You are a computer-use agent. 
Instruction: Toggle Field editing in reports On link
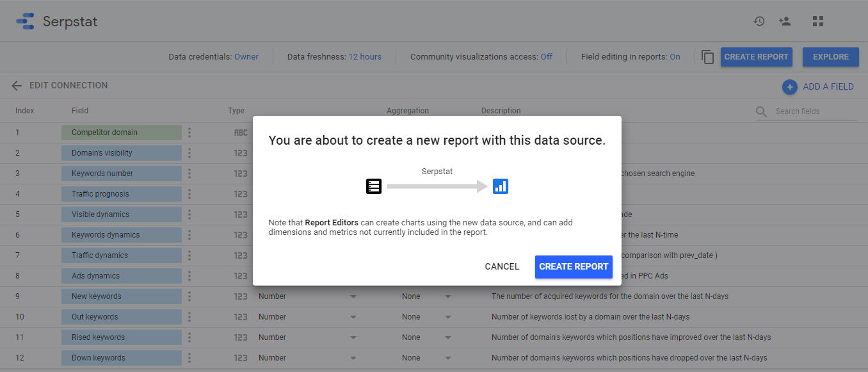click(x=675, y=57)
